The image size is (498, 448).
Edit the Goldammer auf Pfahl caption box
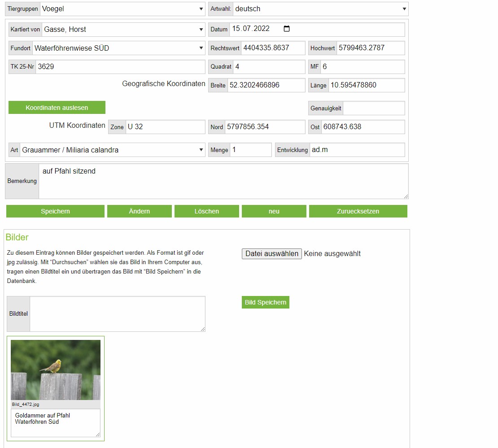tap(56, 423)
